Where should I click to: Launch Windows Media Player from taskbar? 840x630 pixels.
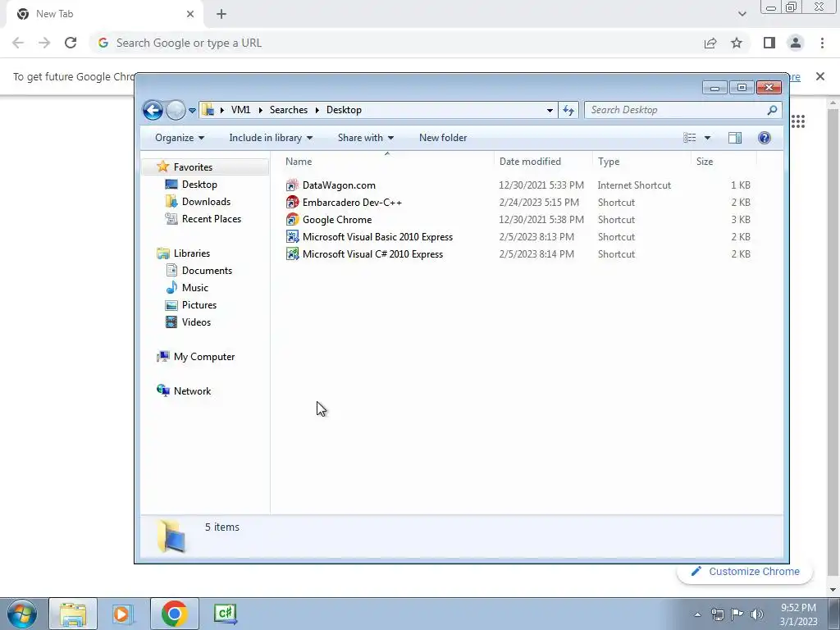[121, 614]
